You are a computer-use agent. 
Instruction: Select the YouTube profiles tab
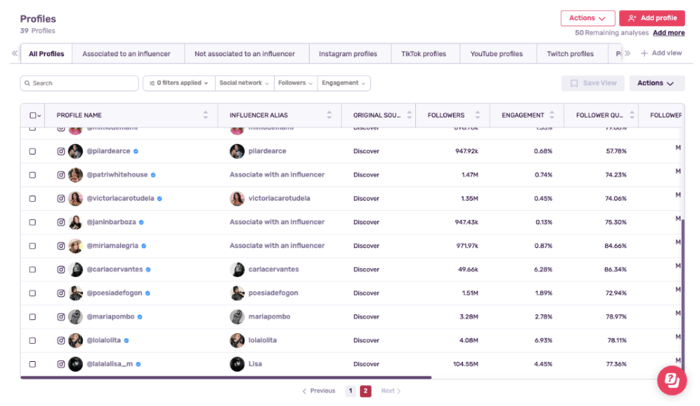(x=496, y=54)
